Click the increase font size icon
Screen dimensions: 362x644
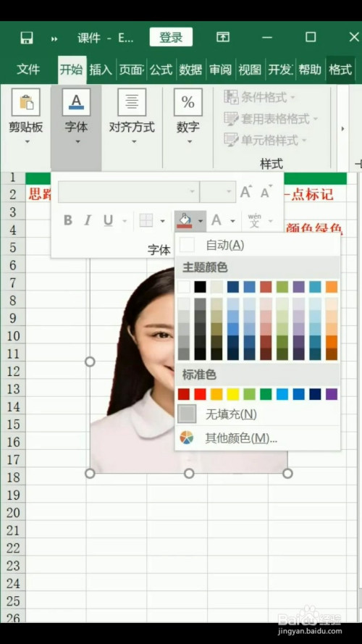(246, 192)
